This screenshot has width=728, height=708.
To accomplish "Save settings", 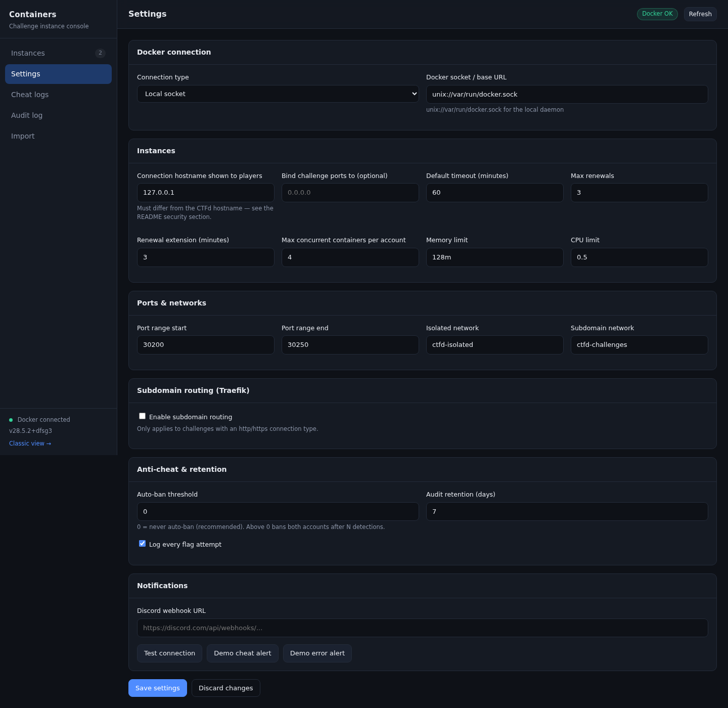I will tap(158, 688).
